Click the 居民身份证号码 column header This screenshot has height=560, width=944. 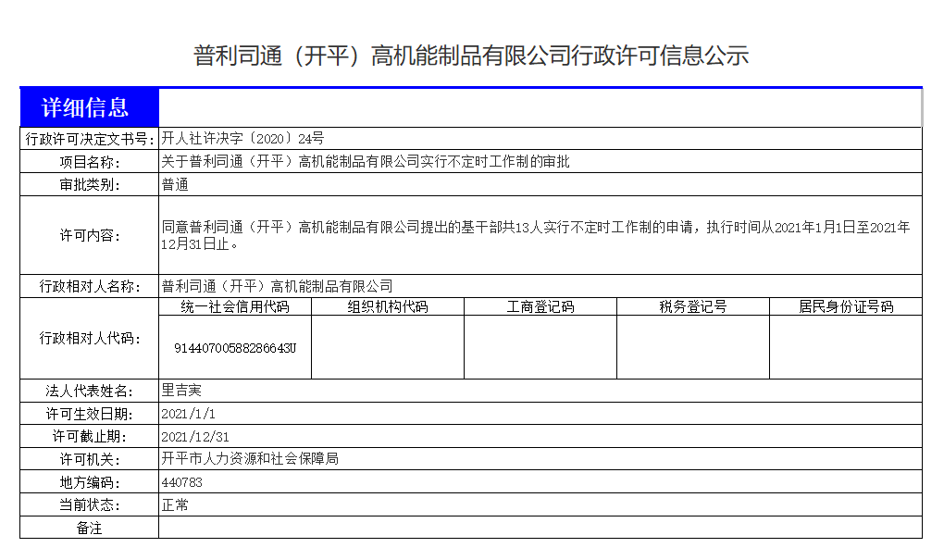pyautogui.click(x=846, y=306)
